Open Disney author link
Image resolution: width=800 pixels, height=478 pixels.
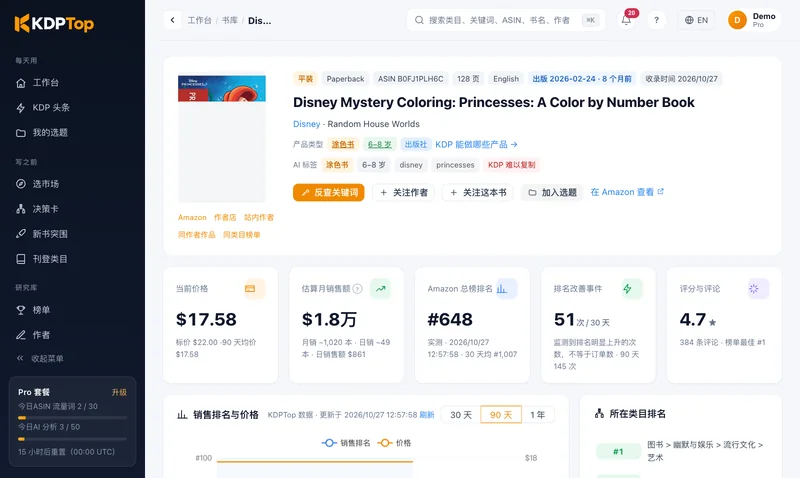point(307,124)
